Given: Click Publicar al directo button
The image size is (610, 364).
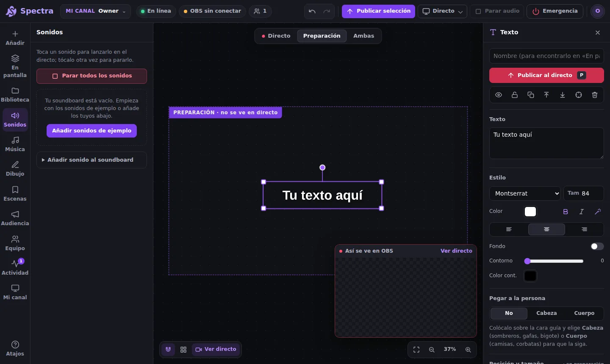Looking at the screenshot, I should 546,75.
